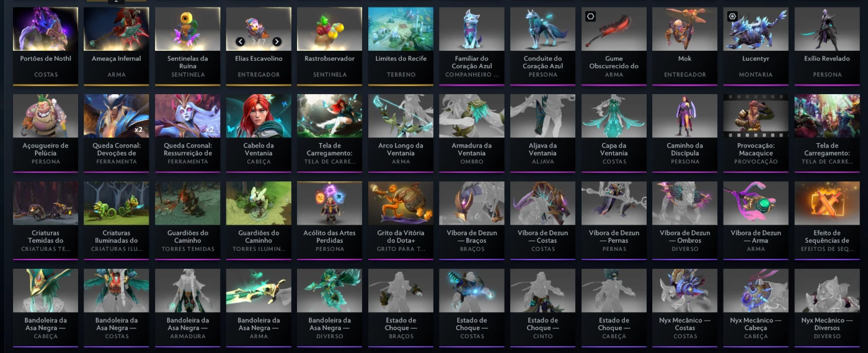Click the socket icon on Gume Obscurecido
868x353 pixels.
point(590,17)
